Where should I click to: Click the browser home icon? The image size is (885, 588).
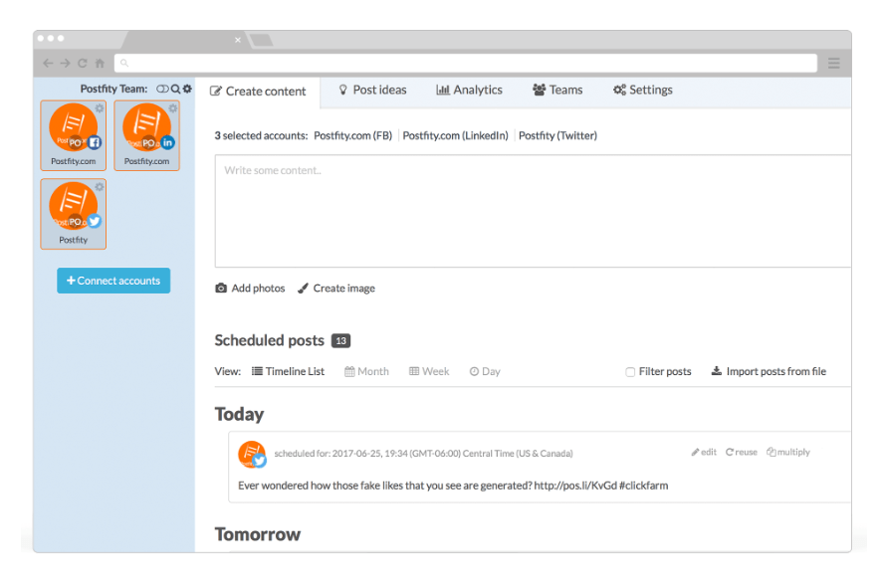pos(100,63)
